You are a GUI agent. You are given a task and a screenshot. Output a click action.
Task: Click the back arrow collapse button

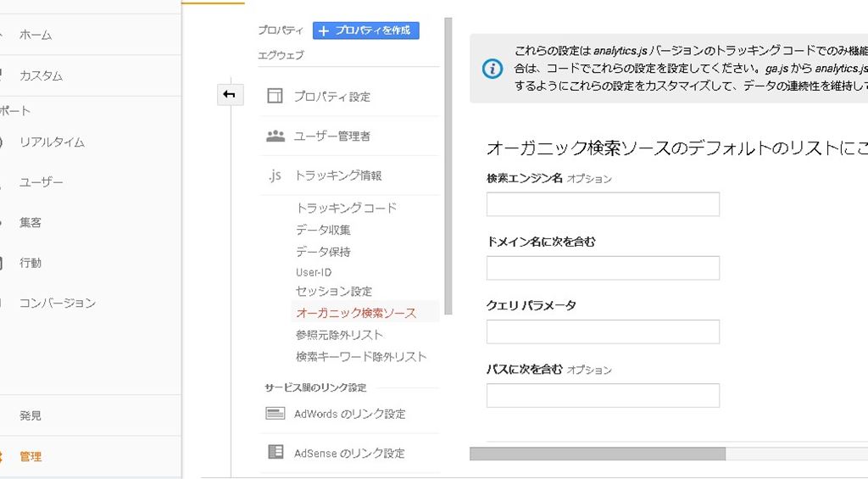pyautogui.click(x=229, y=94)
